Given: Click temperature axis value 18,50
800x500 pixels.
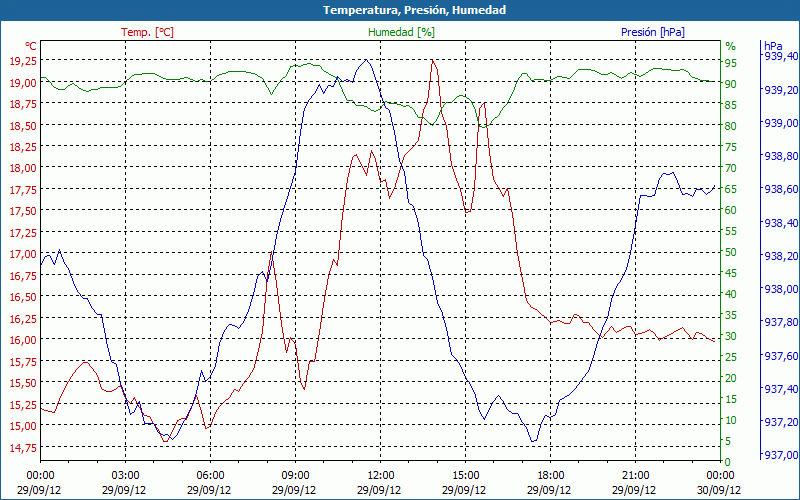Looking at the screenshot, I should tap(23, 125).
